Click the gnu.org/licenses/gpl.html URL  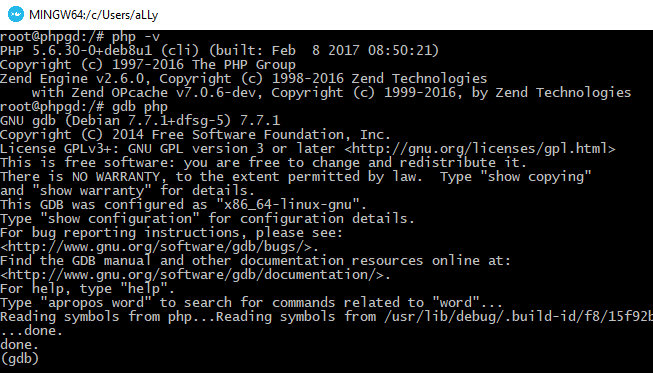pos(480,149)
